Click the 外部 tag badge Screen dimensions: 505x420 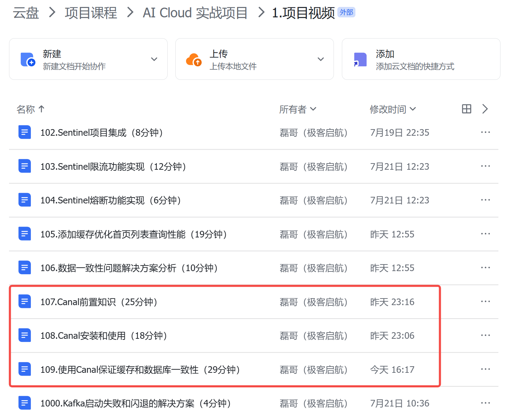coord(346,12)
